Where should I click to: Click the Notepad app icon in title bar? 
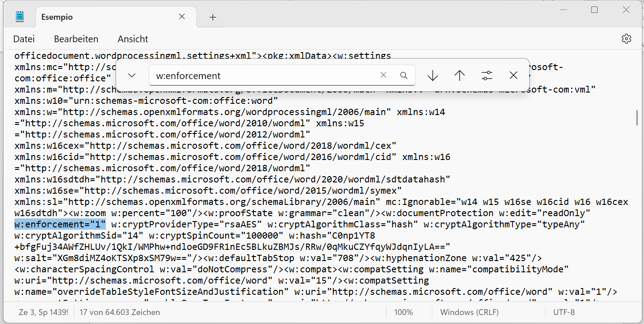coord(19,17)
